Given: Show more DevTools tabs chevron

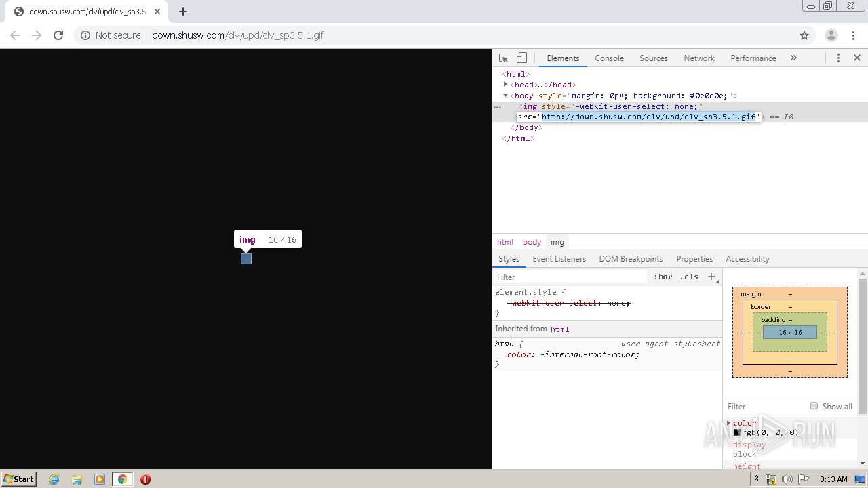Looking at the screenshot, I should click(793, 58).
